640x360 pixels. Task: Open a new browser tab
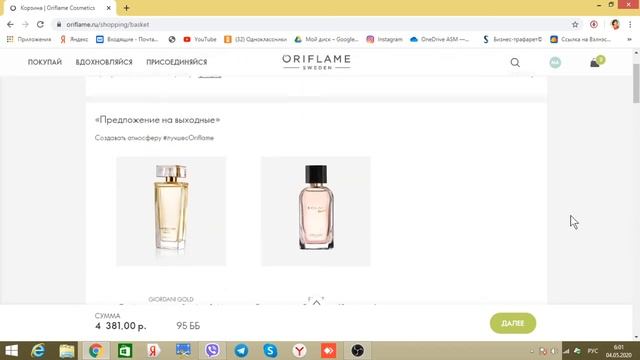[127, 8]
